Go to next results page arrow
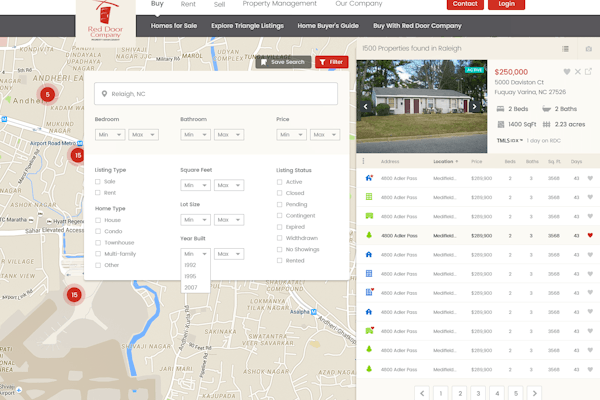 tap(535, 393)
